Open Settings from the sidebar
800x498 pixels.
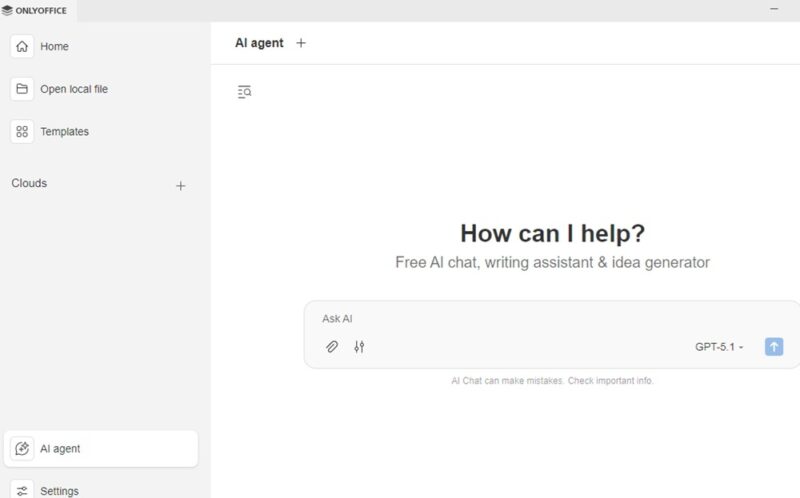(101, 490)
